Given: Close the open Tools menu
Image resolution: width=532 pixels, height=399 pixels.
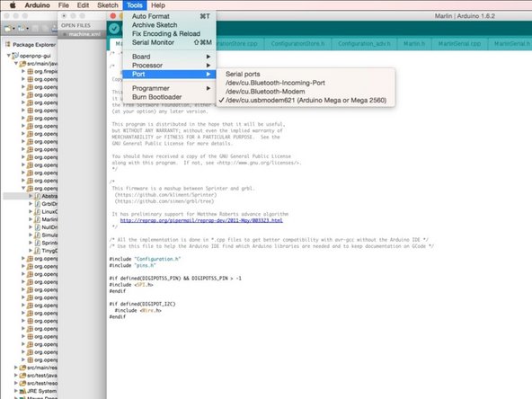Looking at the screenshot, I should (135, 5).
